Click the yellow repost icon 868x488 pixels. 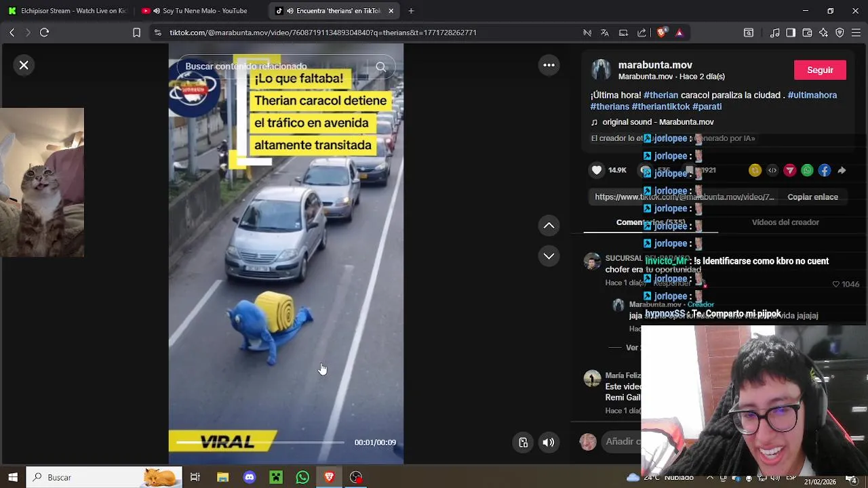pos(755,171)
